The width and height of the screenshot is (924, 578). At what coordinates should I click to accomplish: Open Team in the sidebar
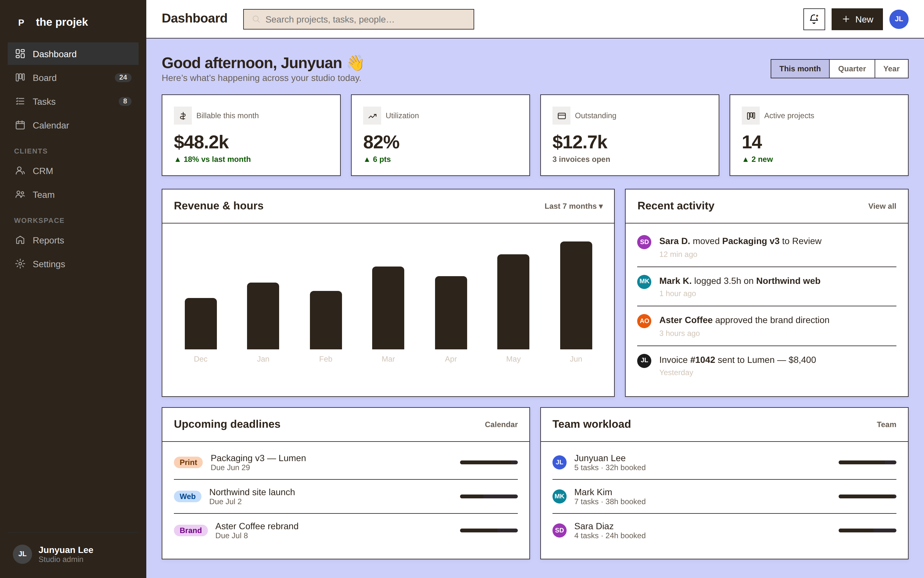click(x=73, y=194)
